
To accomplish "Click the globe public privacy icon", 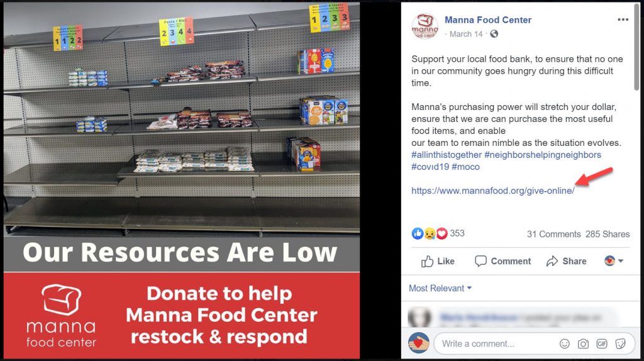I will click(x=494, y=34).
